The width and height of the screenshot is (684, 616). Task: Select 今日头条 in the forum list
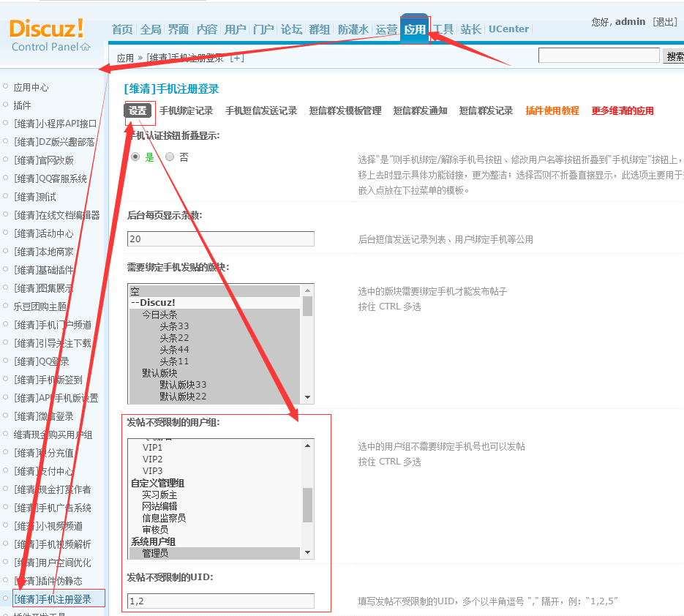click(x=214, y=315)
